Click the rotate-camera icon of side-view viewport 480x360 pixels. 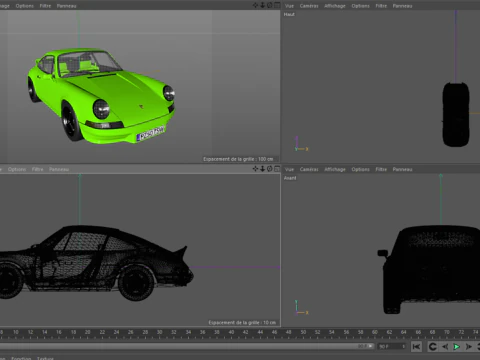tap(270, 169)
